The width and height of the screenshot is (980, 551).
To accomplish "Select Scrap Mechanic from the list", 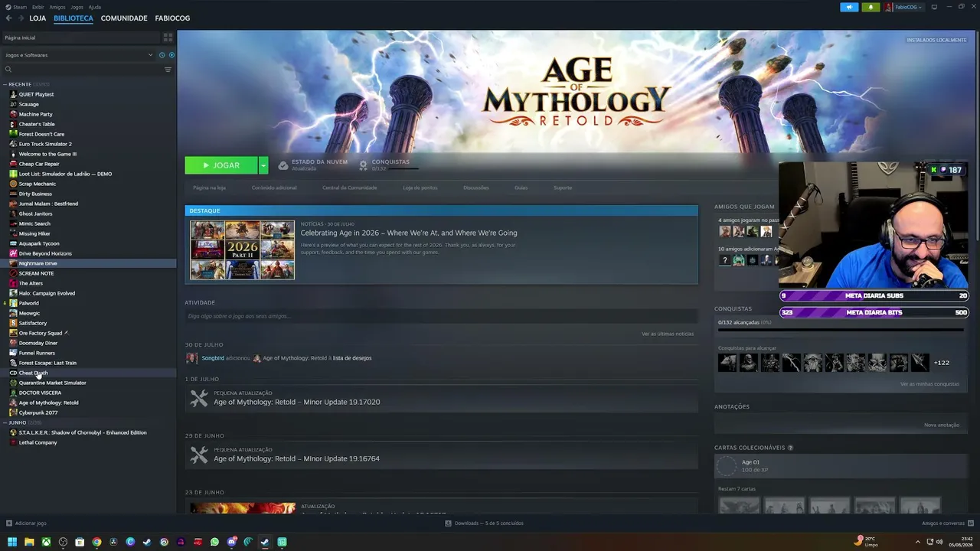I will 38,184.
